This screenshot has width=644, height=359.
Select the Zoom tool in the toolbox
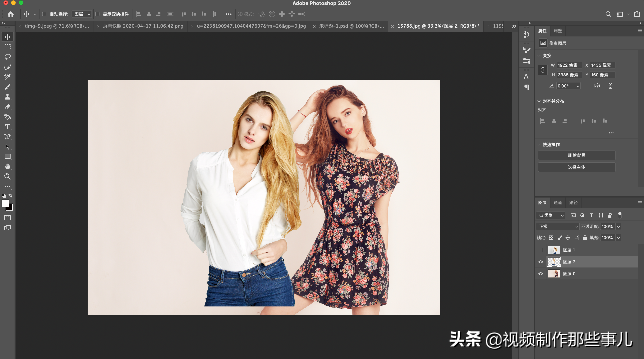click(x=7, y=177)
